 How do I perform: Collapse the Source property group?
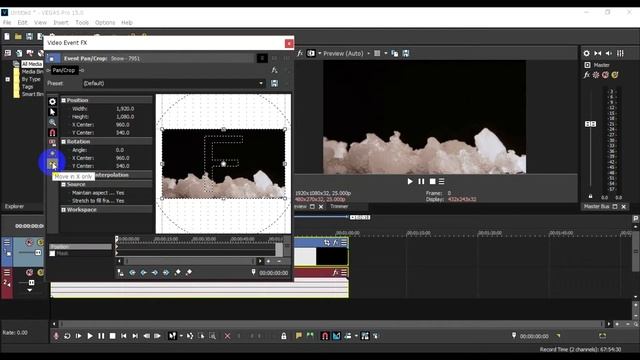64,184
